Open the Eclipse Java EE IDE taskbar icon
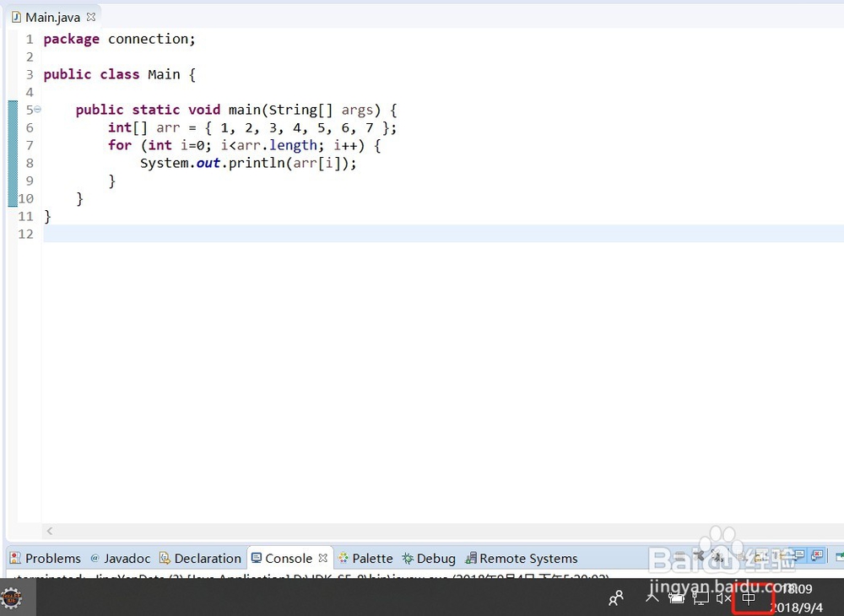 tap(11, 597)
